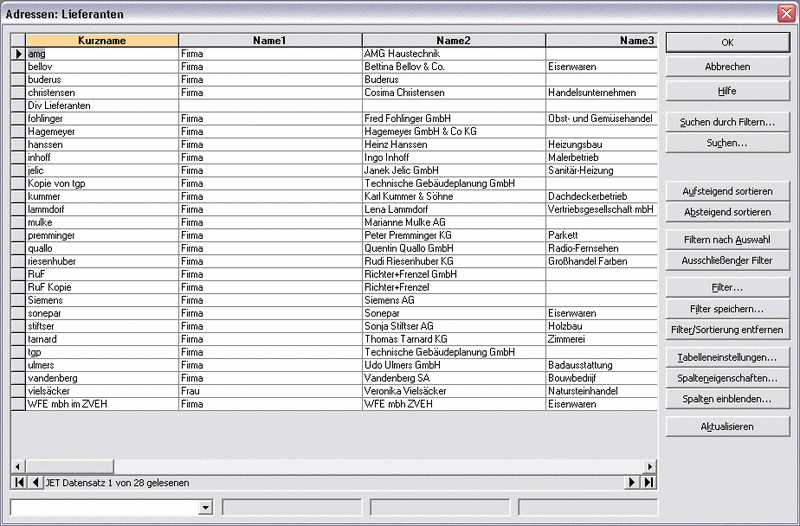
Task: Select the Name2 column header
Action: coord(454,40)
